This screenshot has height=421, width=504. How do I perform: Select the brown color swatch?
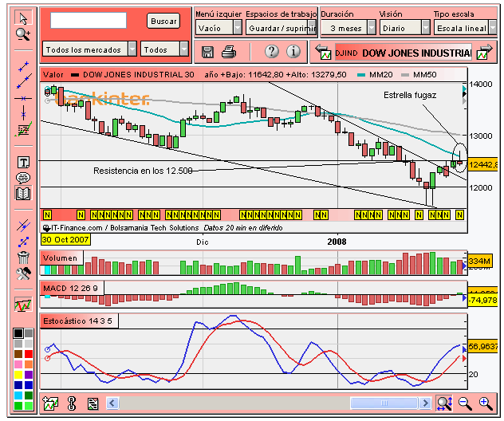[x=18, y=354]
